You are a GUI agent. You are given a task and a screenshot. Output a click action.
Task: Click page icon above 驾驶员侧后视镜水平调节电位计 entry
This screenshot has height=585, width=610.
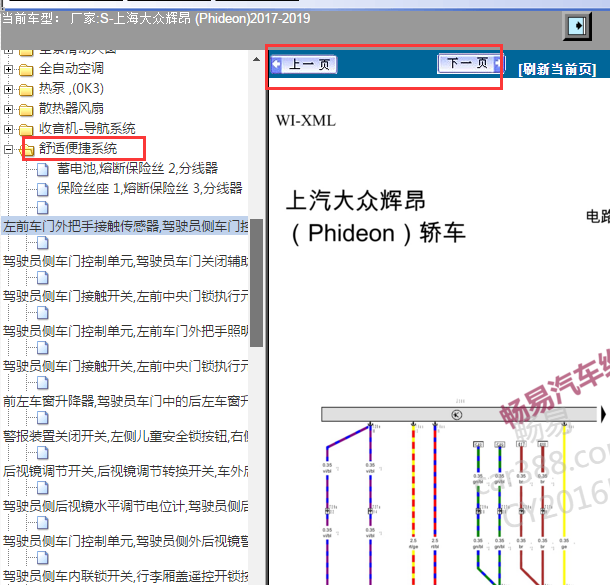[x=43, y=488]
